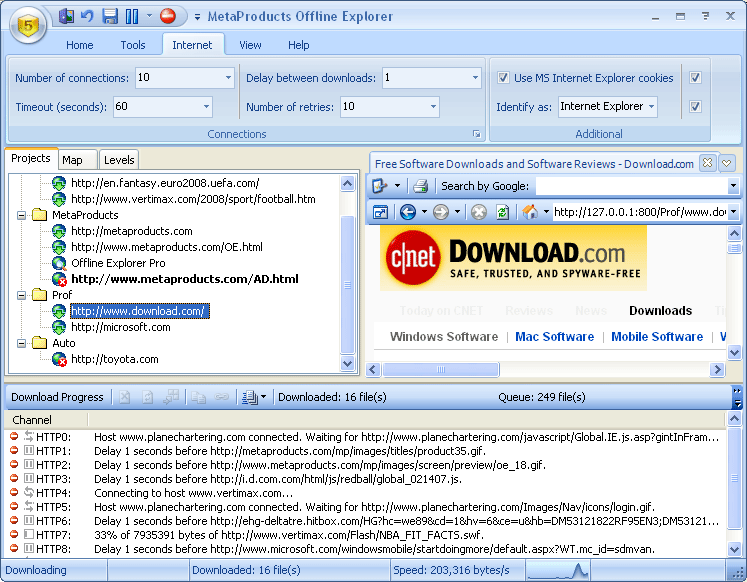Click the browser Refresh page icon

[x=502, y=212]
